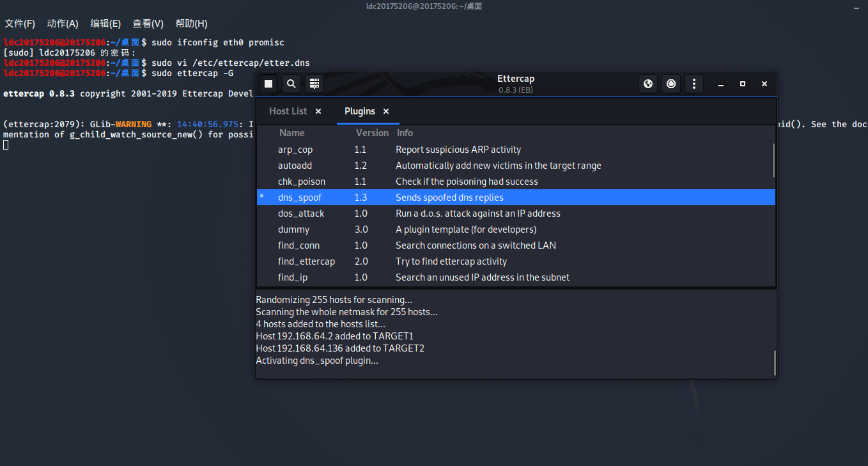Click the stop MITM circle icon
This screenshot has width=868, height=466.
coord(670,84)
